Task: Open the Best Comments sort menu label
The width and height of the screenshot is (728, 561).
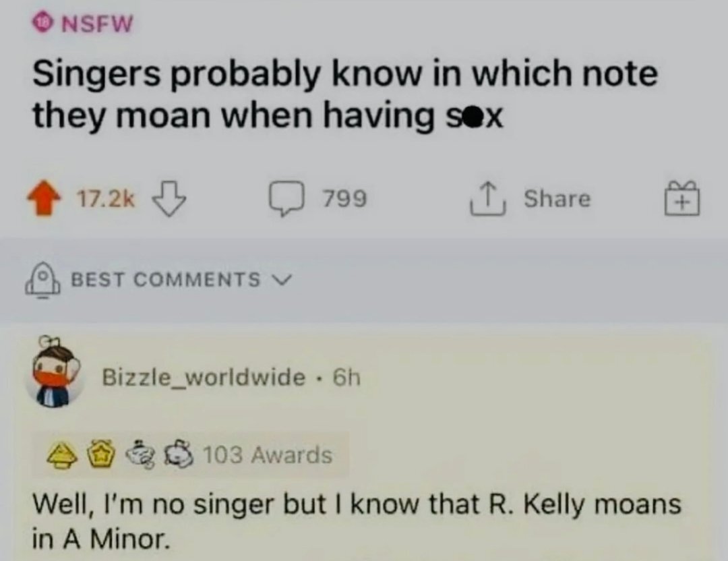Action: (165, 279)
